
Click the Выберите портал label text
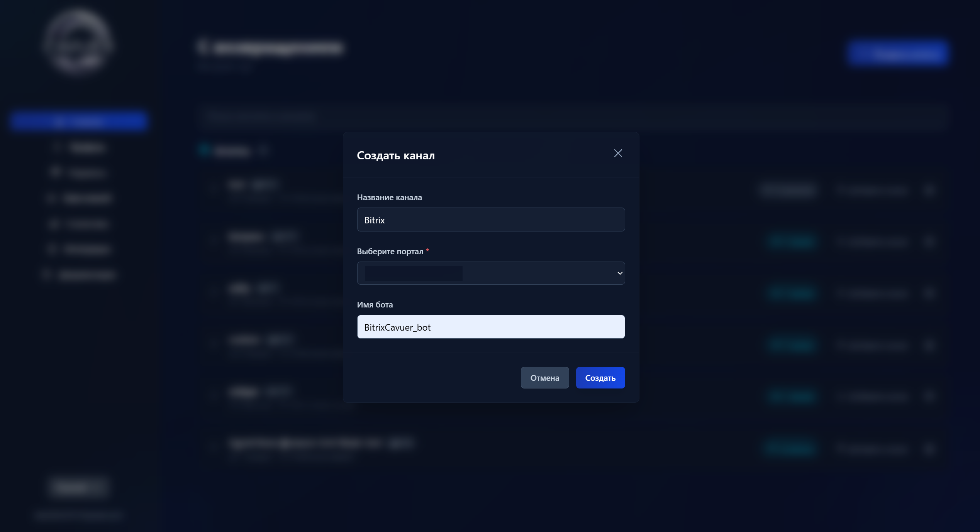coord(390,252)
